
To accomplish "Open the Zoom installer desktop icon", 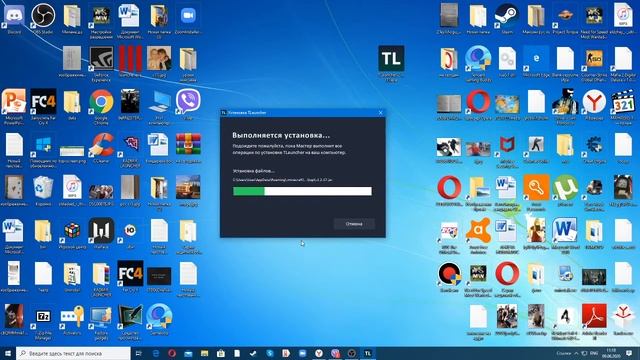I will (188, 19).
